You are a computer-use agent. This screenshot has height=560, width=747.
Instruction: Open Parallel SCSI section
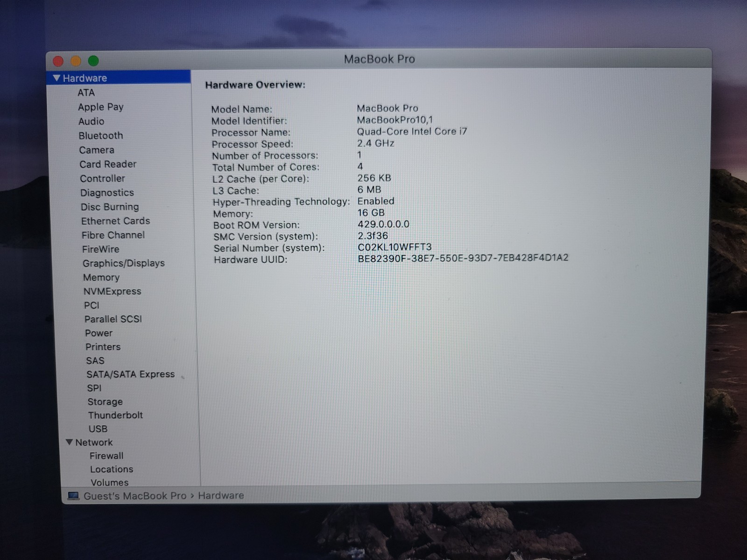113,319
